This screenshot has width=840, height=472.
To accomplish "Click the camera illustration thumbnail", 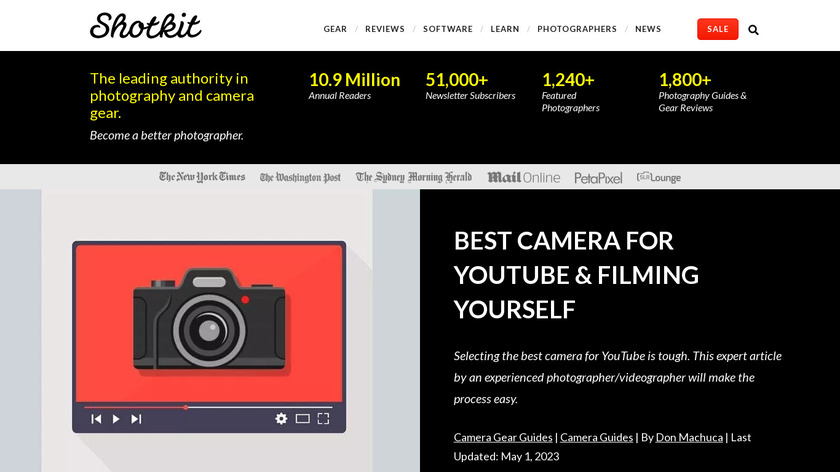I will [x=209, y=335].
